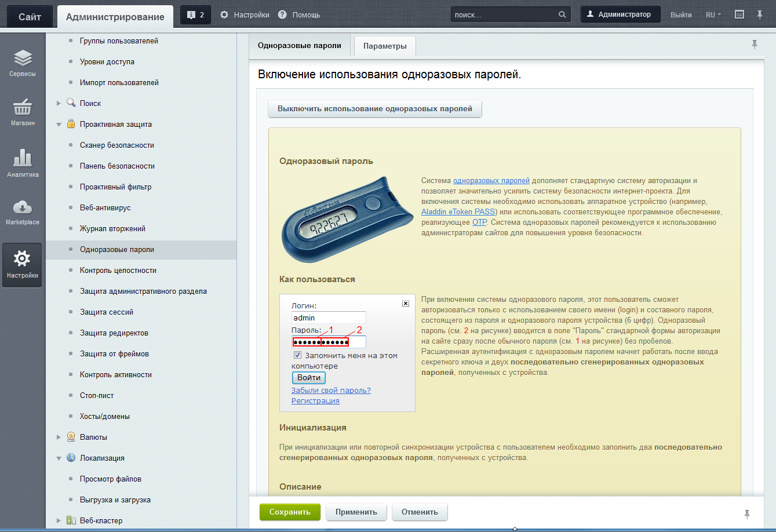The height and width of the screenshot is (532, 776).
Task: Open the Services sidebar section
Action: coord(23,63)
